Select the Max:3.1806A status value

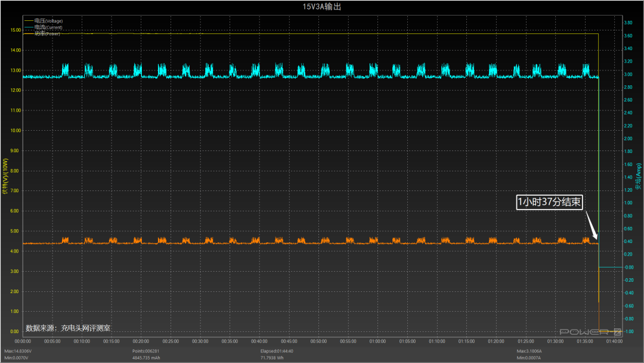point(529,351)
